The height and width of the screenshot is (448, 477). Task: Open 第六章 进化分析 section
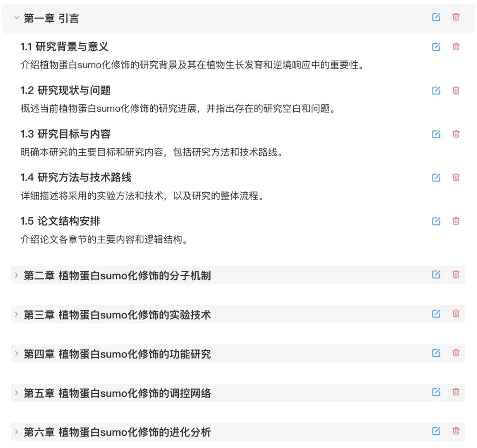[16, 432]
